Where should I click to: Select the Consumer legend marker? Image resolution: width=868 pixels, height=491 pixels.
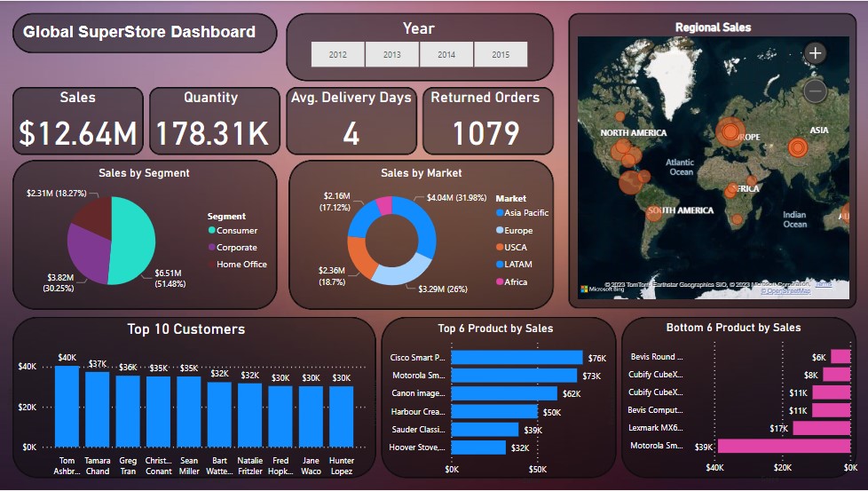[212, 231]
